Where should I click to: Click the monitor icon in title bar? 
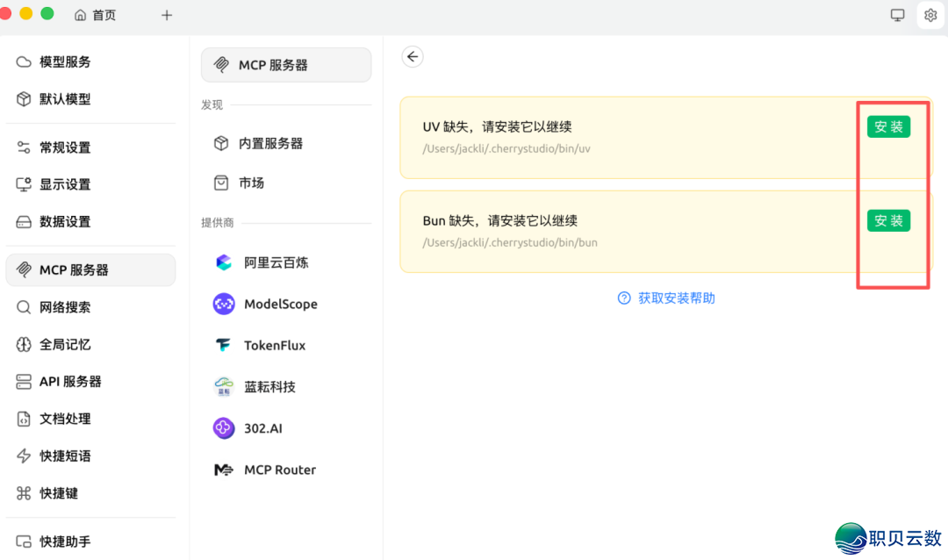click(897, 15)
